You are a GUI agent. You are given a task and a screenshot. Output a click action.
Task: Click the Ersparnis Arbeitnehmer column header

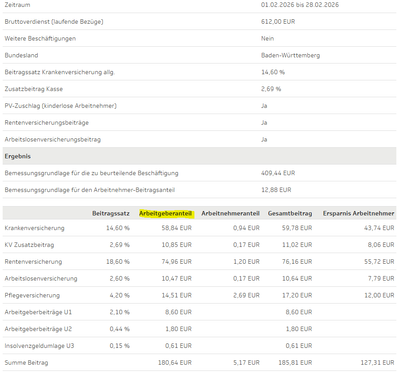click(358, 214)
